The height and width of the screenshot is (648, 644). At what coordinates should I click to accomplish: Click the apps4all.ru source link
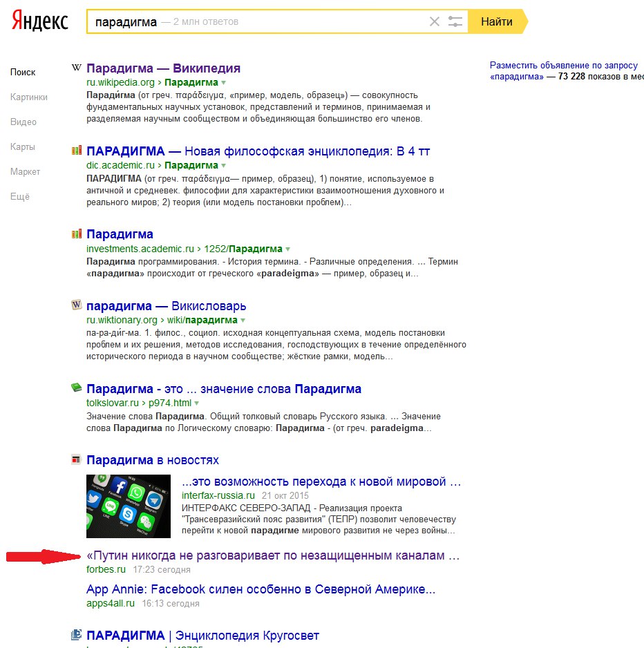pos(111,603)
